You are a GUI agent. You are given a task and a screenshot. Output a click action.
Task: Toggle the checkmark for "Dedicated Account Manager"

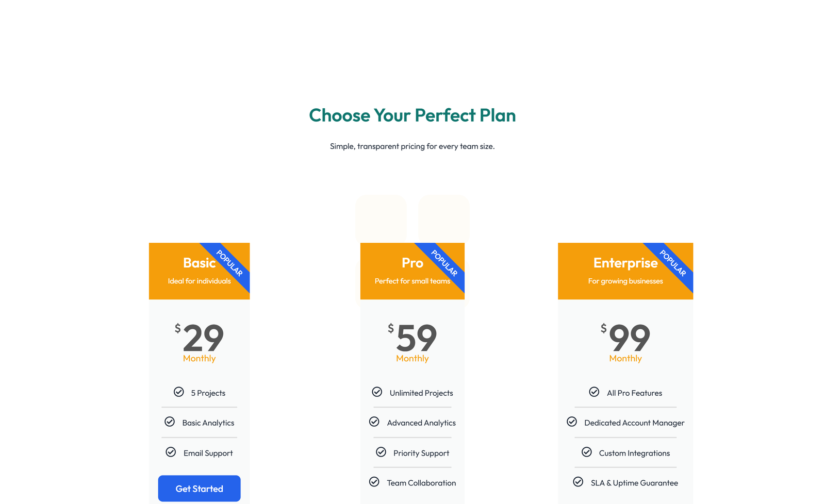(572, 422)
